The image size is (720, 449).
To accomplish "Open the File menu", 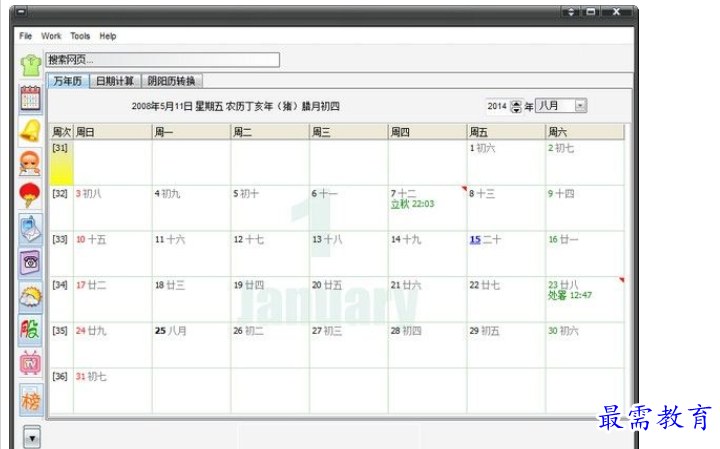I will click(x=26, y=36).
